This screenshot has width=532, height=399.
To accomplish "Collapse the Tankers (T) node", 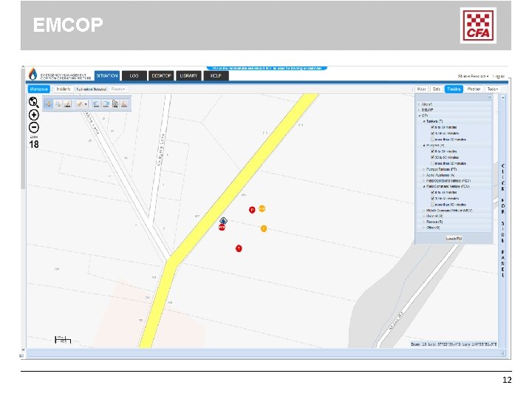I will 424,121.
